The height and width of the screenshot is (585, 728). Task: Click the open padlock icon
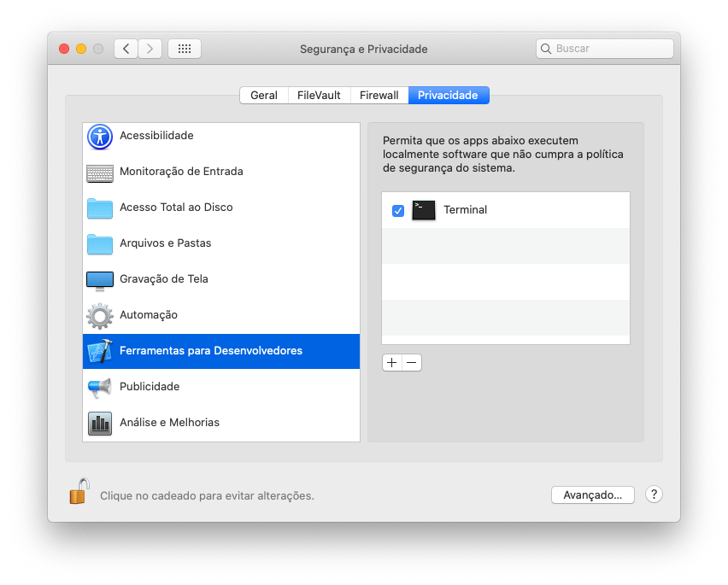coord(79,491)
